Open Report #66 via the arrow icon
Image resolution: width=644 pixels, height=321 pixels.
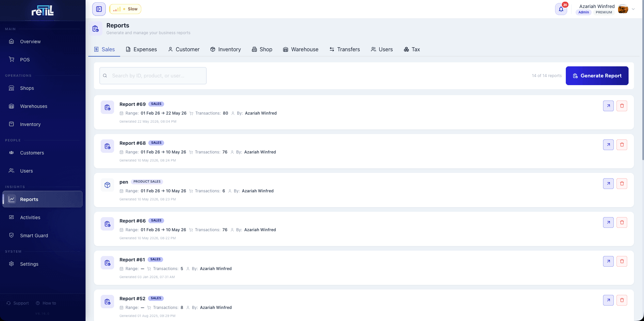608,222
